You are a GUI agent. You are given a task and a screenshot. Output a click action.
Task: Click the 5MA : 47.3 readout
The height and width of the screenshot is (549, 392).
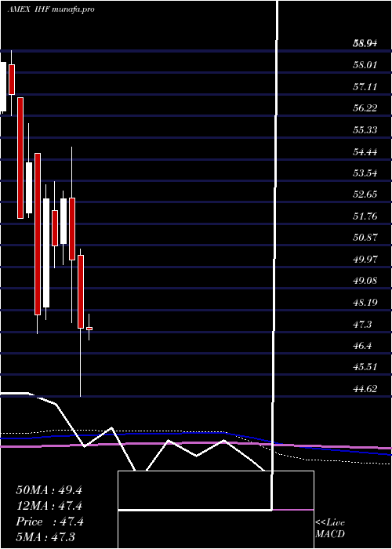click(45, 537)
